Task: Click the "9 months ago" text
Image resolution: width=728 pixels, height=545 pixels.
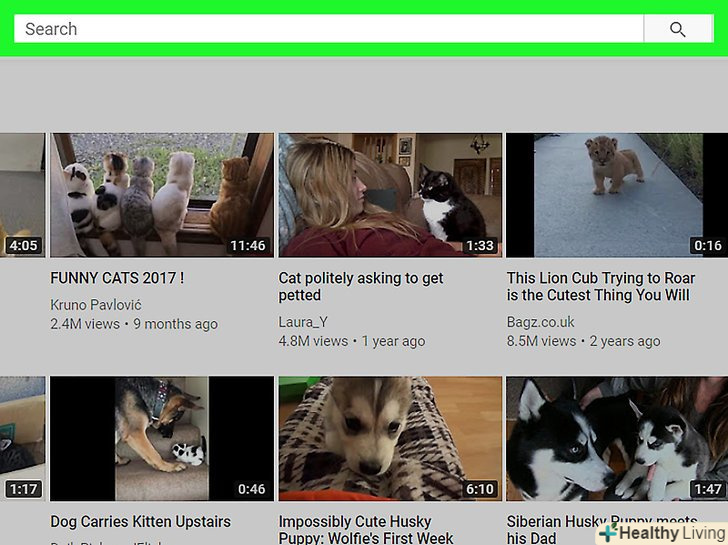Action: pyautogui.click(x=176, y=324)
